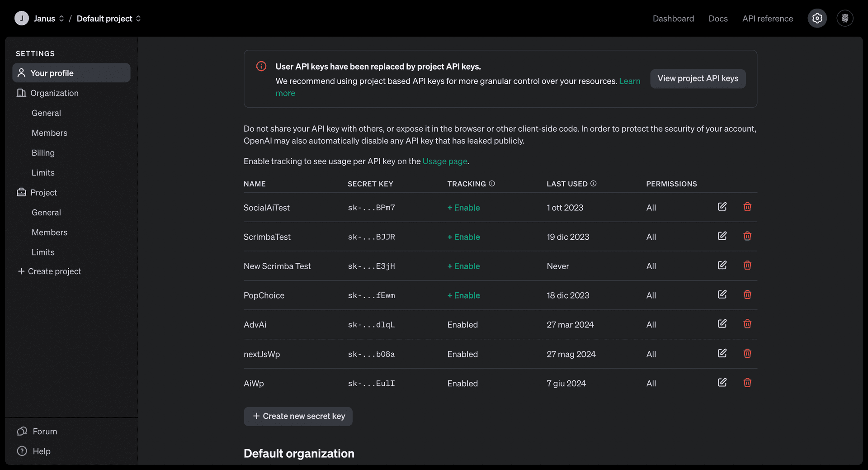
Task: Open Project Members settings
Action: (49, 233)
